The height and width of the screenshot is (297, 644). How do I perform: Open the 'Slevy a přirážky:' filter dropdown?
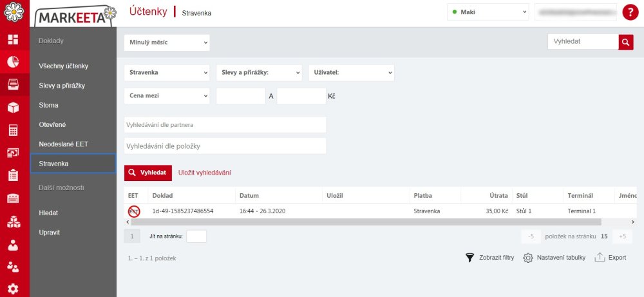click(259, 73)
